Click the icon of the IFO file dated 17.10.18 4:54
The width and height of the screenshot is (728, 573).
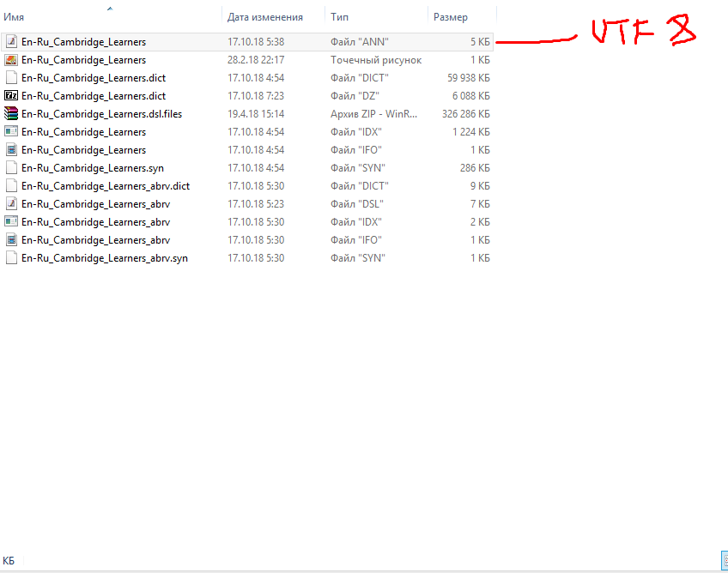click(x=11, y=150)
